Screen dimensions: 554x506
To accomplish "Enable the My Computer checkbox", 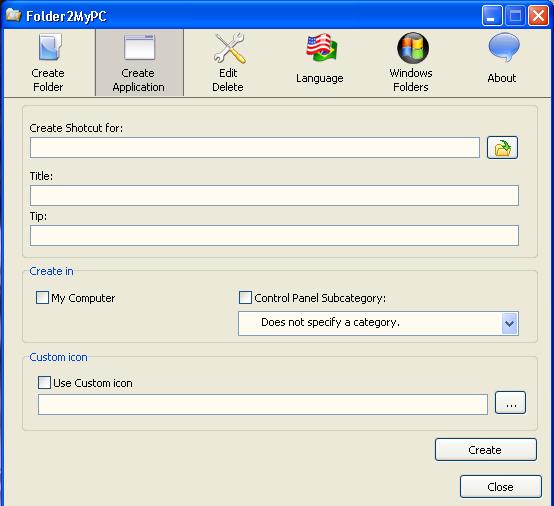I will (42, 298).
